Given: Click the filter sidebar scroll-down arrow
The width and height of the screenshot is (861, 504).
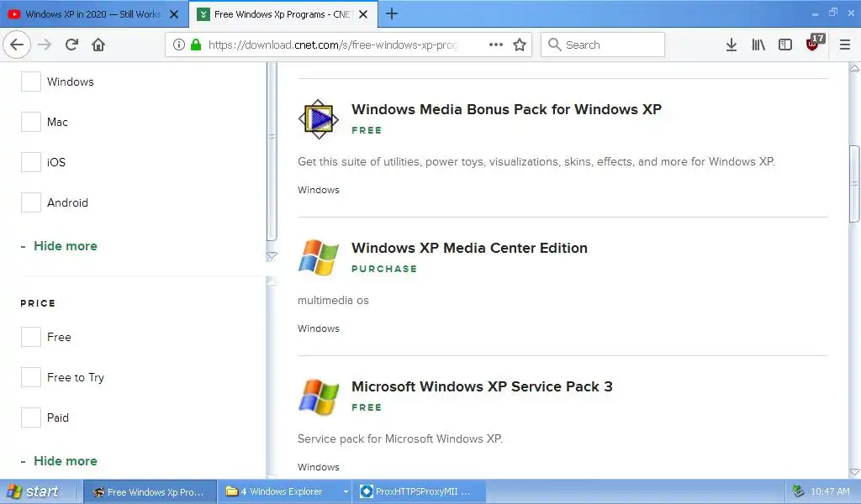Looking at the screenshot, I should coord(272,255).
